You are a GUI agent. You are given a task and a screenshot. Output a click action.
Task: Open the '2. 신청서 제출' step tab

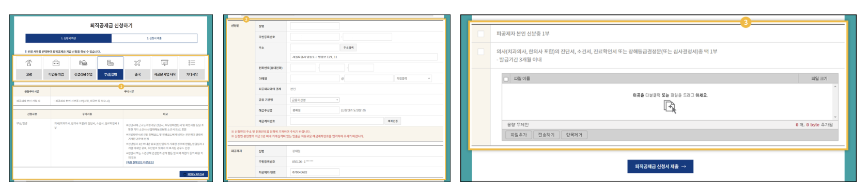154,38
